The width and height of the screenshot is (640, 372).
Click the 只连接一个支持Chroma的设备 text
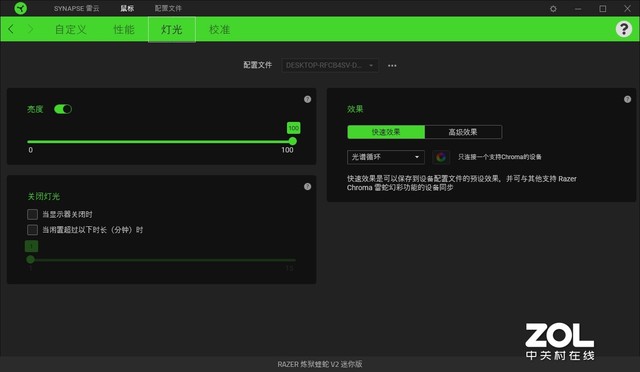(500, 157)
